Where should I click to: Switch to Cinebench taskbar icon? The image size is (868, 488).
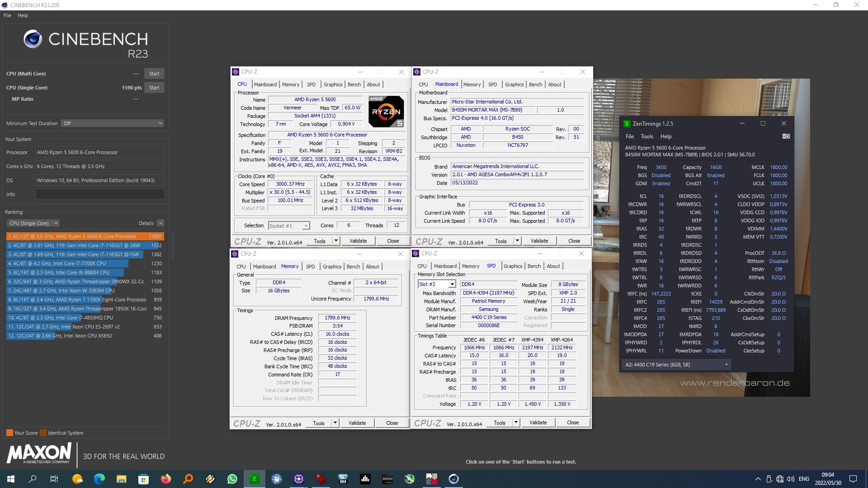454,479
